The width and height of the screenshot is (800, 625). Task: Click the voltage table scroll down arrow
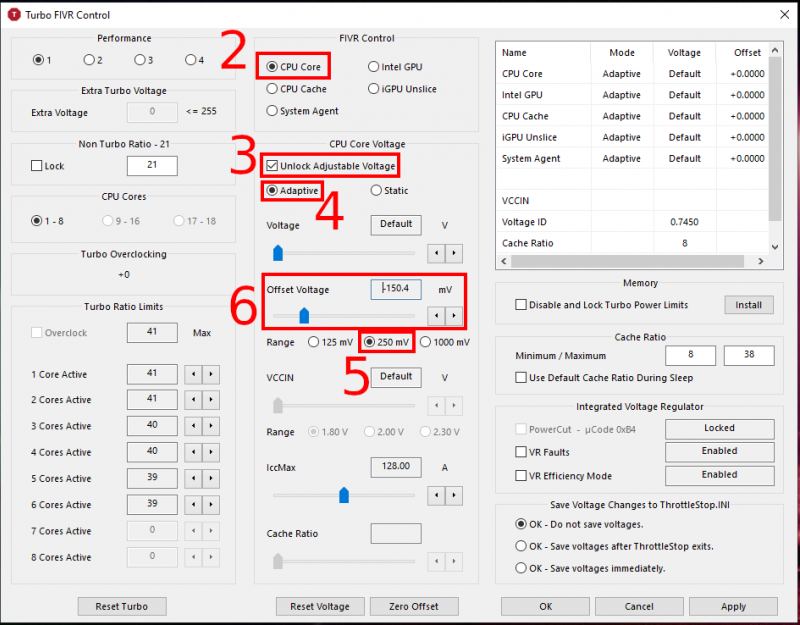775,247
